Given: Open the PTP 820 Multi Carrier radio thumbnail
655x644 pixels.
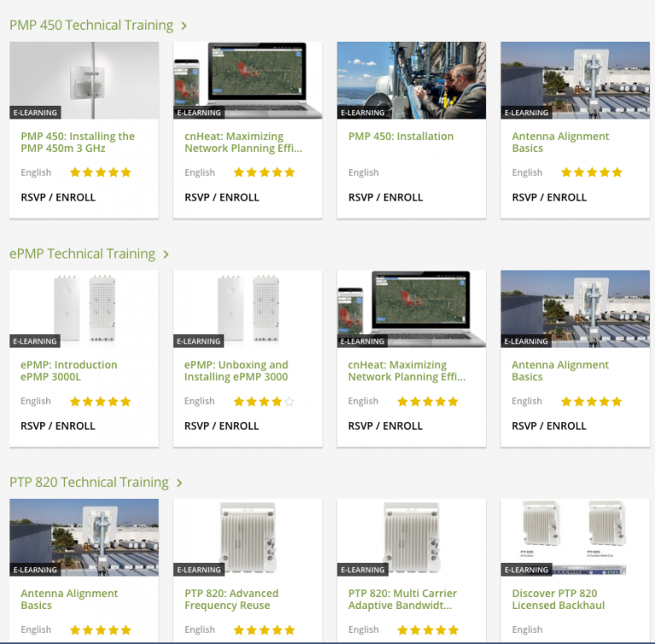Looking at the screenshot, I should click(x=411, y=537).
